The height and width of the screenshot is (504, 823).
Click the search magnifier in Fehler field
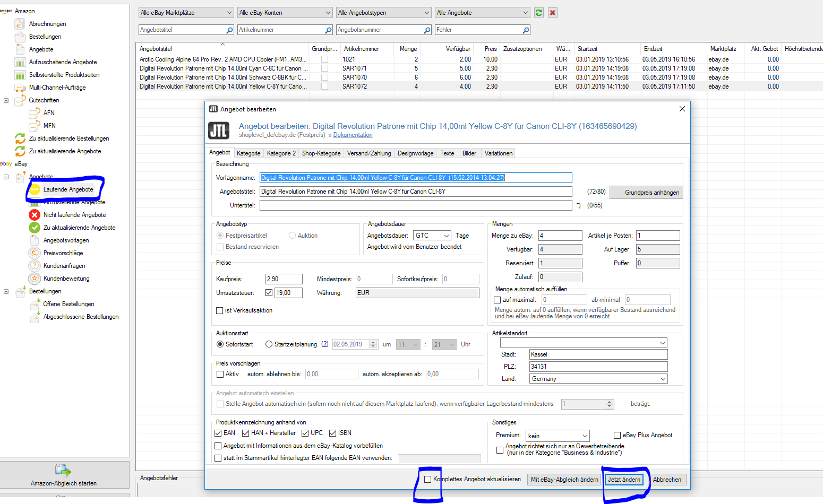click(526, 30)
